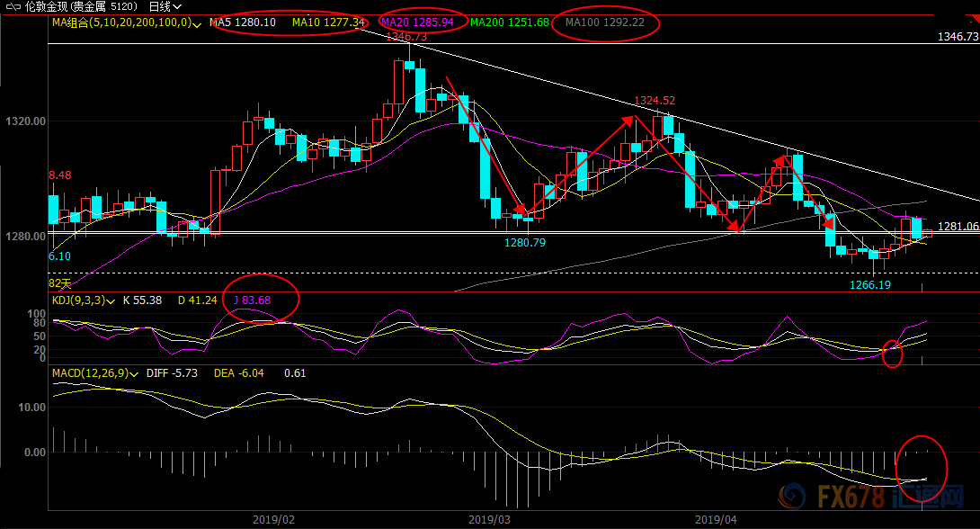Click the magenta MA20 1285.94 label
Image resolution: width=980 pixels, height=529 pixels.
pos(421,22)
